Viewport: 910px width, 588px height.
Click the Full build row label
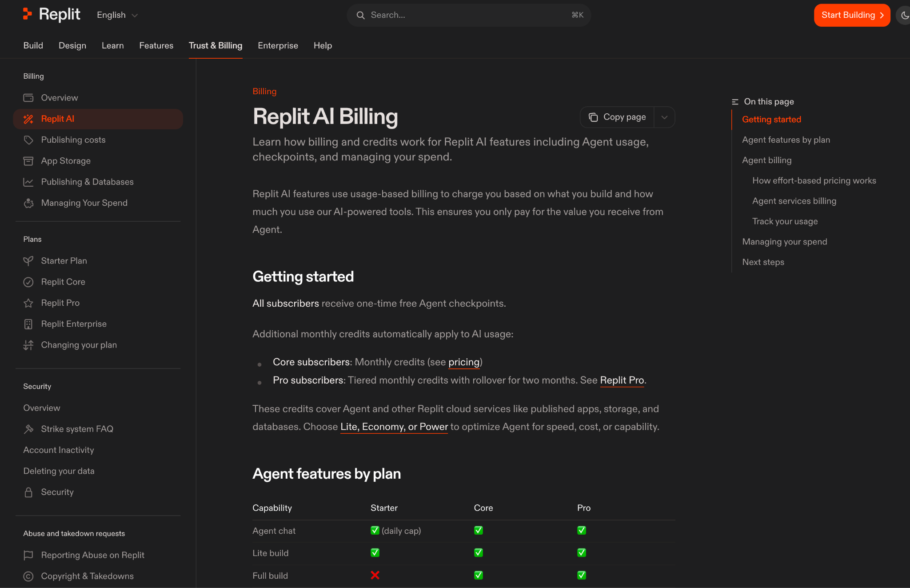270,576
